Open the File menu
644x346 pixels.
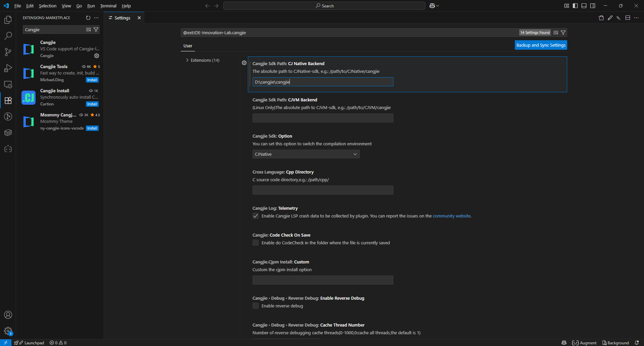[x=18, y=6]
